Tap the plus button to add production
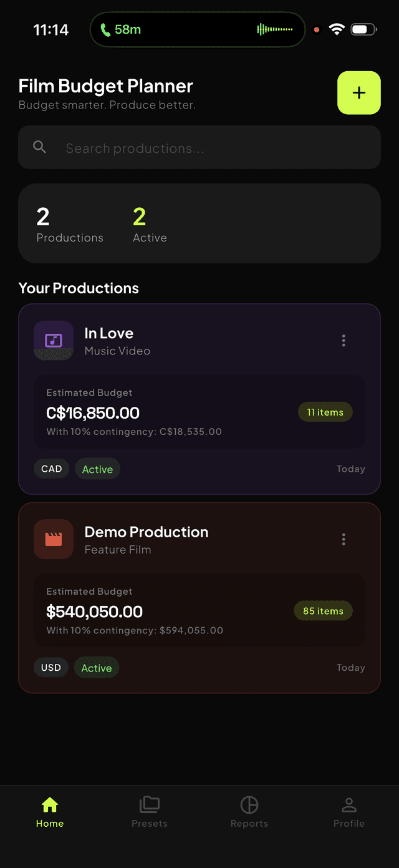399x868 pixels. coord(358,92)
